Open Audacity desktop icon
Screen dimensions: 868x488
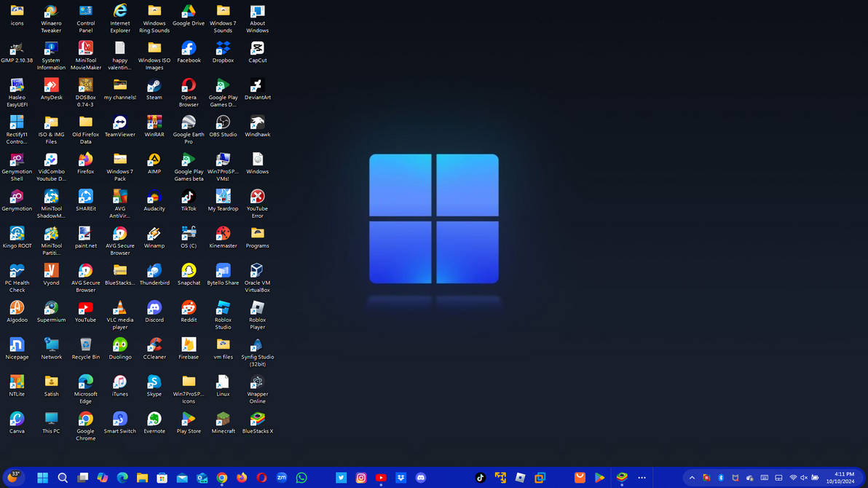tap(154, 200)
